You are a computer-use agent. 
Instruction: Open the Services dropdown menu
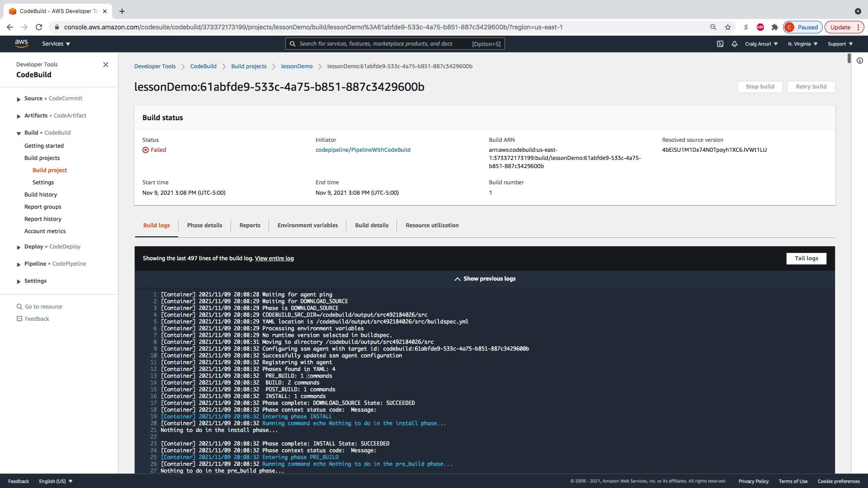[56, 44]
